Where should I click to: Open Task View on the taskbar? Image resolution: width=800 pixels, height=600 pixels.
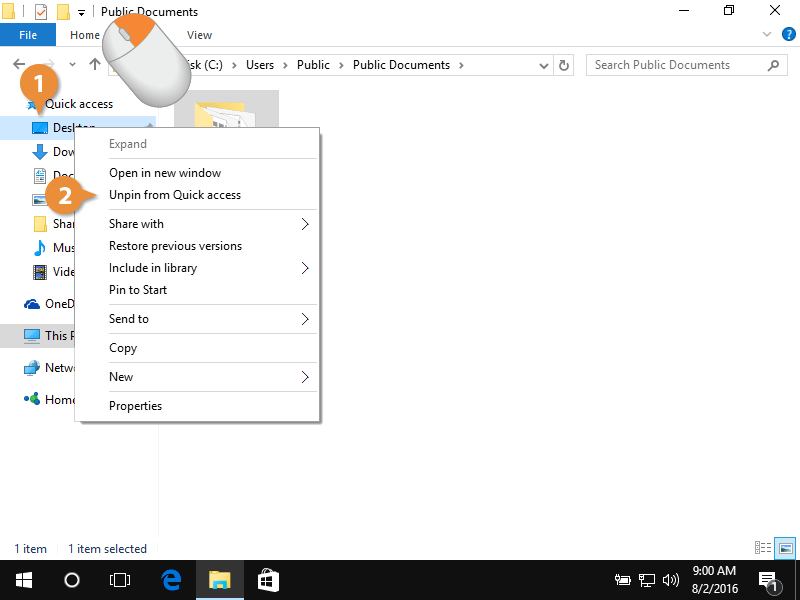coord(120,580)
